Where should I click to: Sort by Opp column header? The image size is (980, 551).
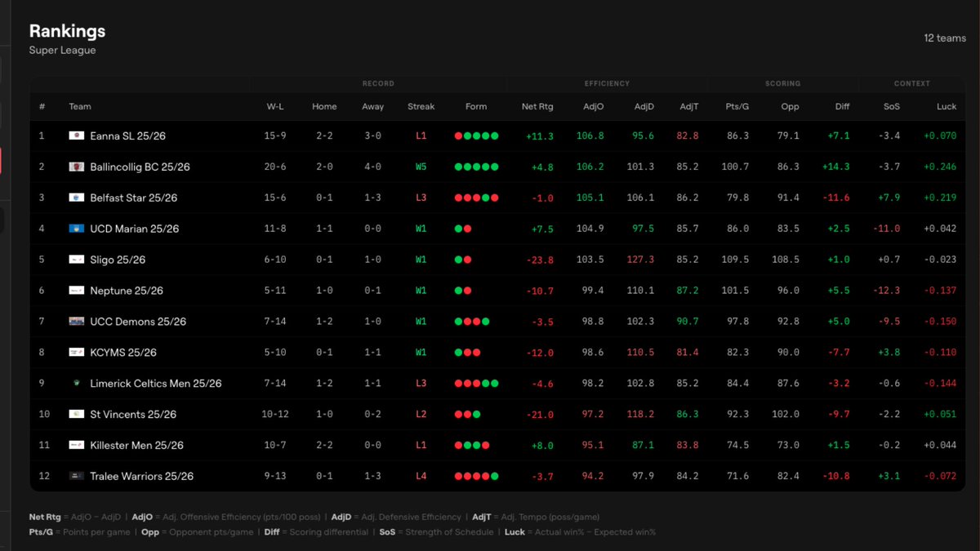click(791, 107)
